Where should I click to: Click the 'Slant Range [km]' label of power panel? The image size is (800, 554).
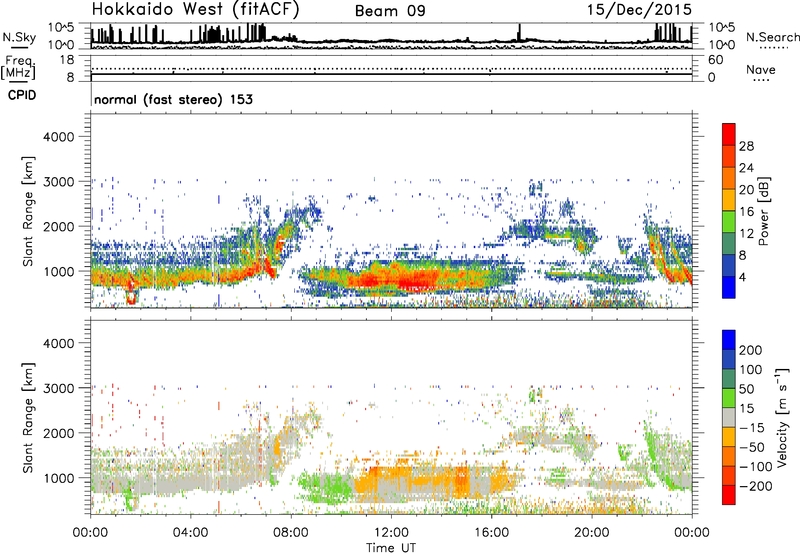coord(28,211)
